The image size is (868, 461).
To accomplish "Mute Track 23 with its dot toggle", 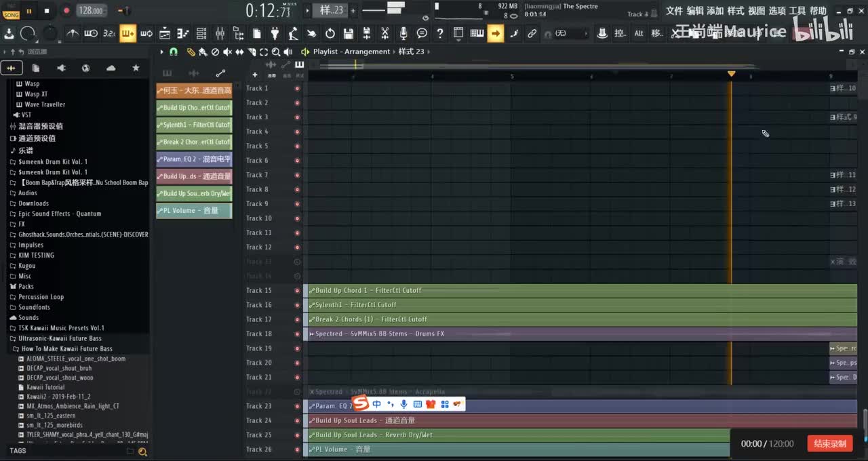I will [297, 406].
